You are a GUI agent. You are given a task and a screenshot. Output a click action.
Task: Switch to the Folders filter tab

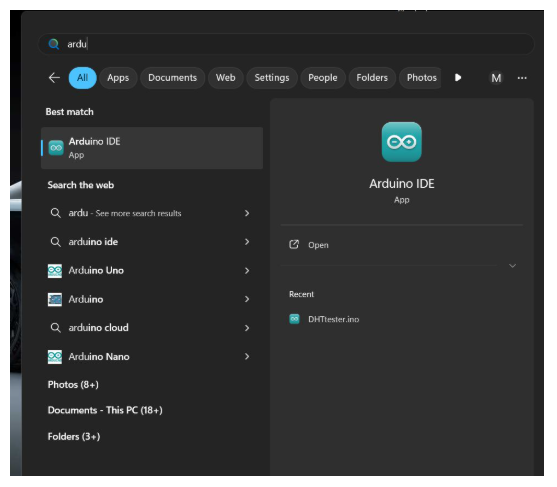(x=372, y=78)
